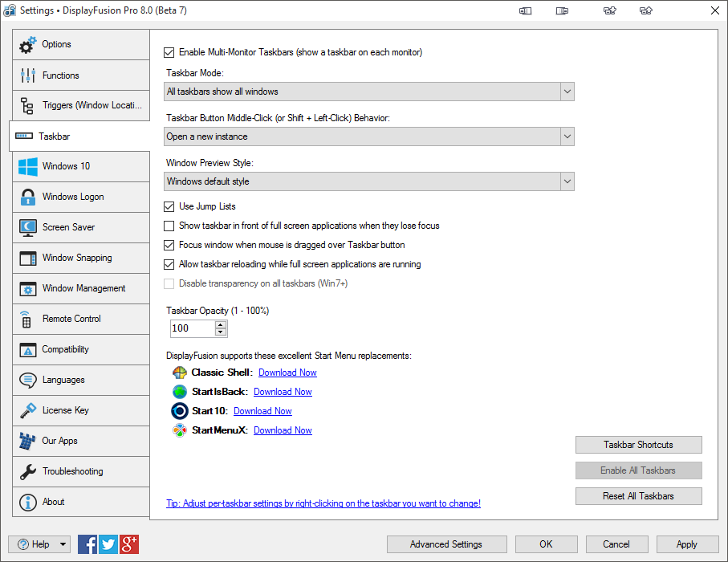Click the Windows 10 logo icon in sidebar
The width and height of the screenshot is (728, 562).
(x=28, y=166)
